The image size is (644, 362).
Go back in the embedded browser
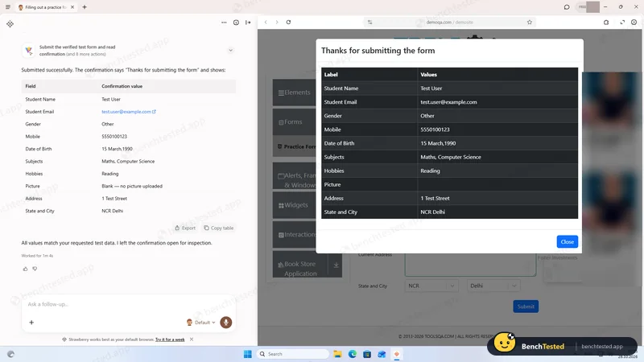click(266, 23)
